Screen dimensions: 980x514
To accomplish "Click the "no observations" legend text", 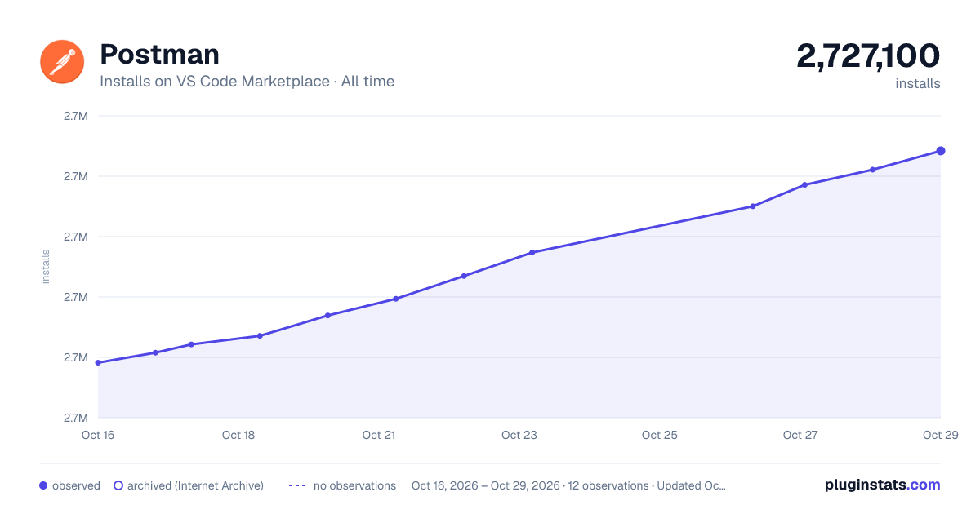I will click(354, 485).
